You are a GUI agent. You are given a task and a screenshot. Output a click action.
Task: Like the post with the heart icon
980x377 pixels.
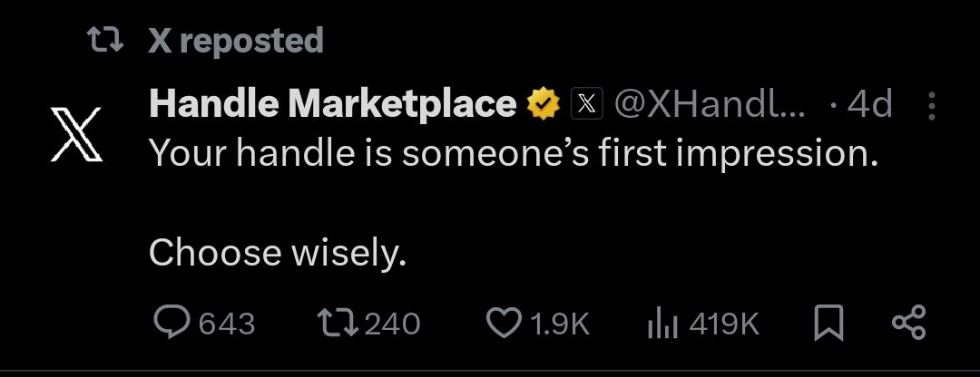click(x=505, y=324)
